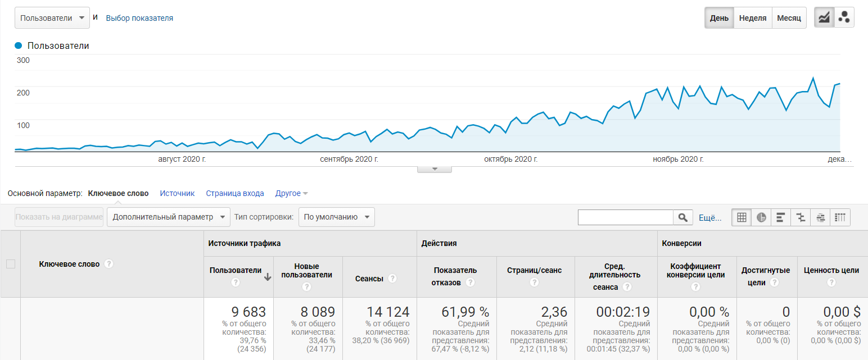
Task: Click the 0,00 $ goal value total
Action: click(842, 312)
